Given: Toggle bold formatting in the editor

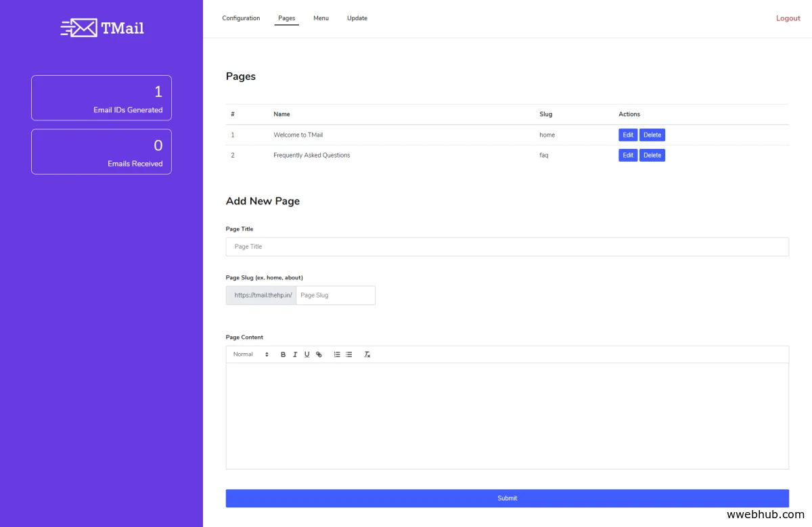Looking at the screenshot, I should [283, 354].
